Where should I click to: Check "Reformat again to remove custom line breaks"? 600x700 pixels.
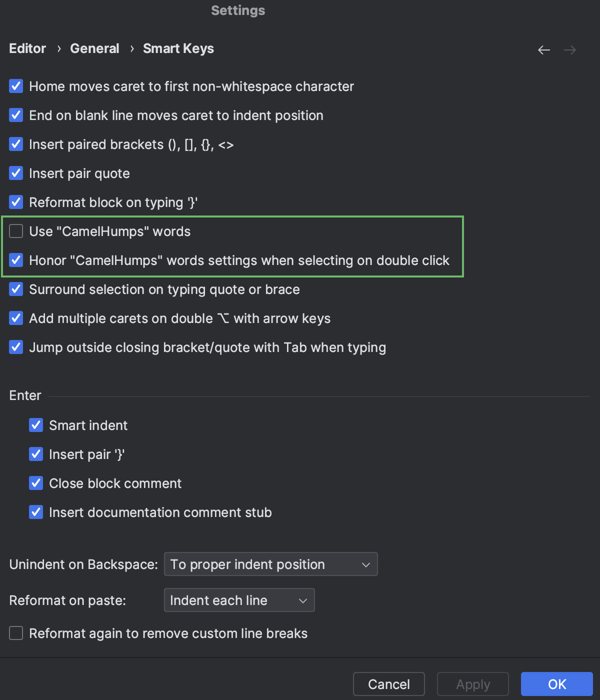[x=16, y=633]
